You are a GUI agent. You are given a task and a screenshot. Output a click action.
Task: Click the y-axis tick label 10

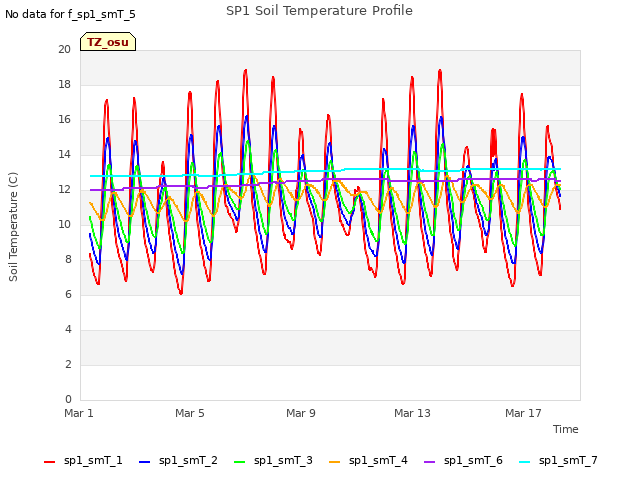[64, 224]
